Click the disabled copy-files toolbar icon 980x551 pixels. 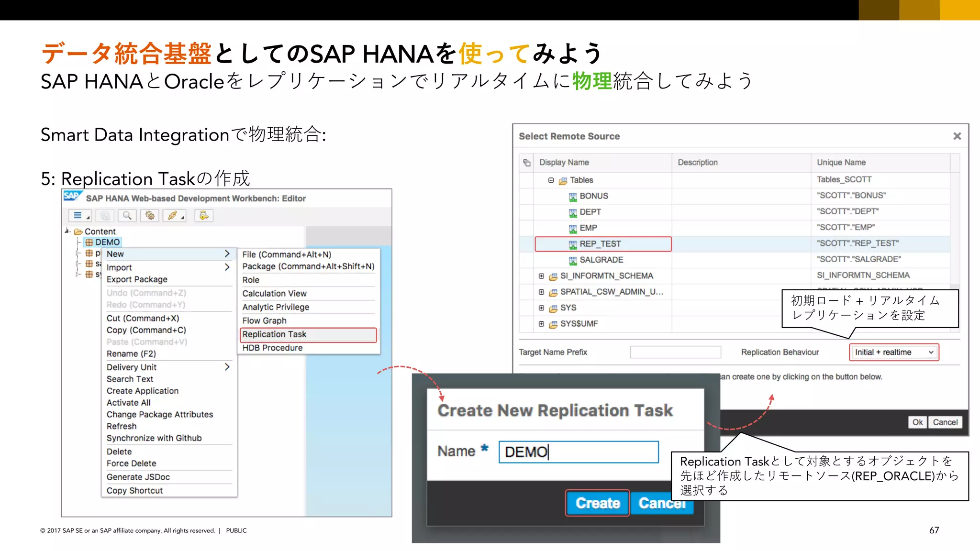(x=105, y=216)
